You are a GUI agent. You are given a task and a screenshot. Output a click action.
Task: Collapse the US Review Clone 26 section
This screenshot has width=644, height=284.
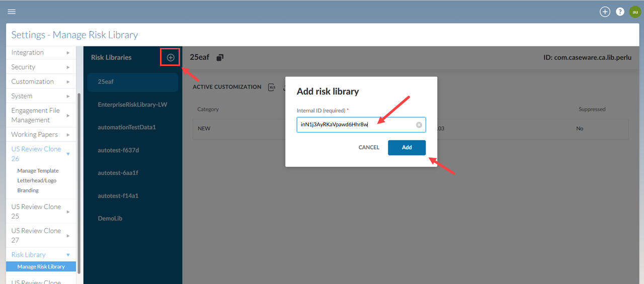pos(41,154)
